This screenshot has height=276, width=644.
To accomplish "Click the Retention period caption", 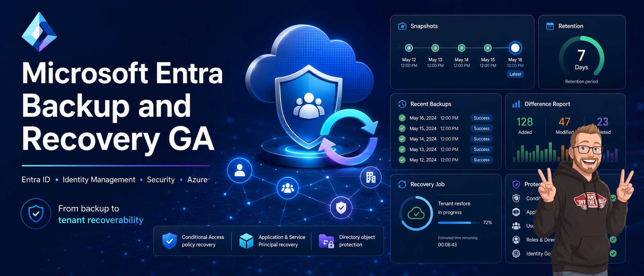I will click(581, 81).
